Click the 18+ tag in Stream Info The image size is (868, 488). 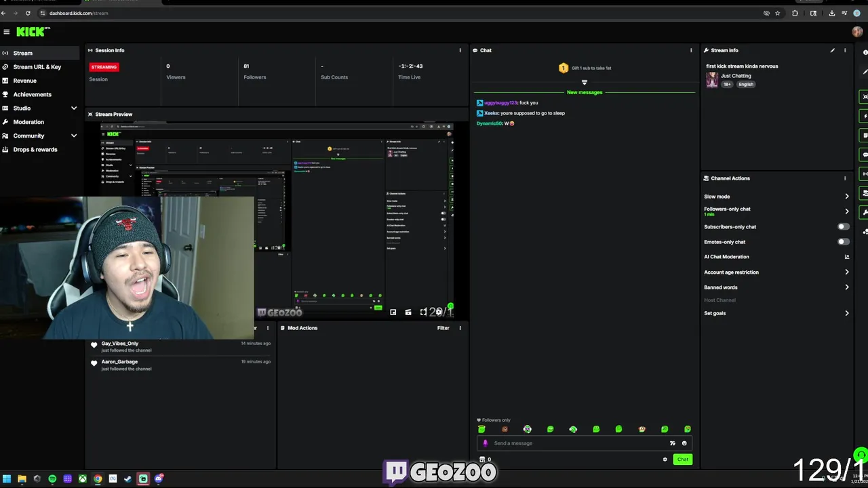[727, 84]
